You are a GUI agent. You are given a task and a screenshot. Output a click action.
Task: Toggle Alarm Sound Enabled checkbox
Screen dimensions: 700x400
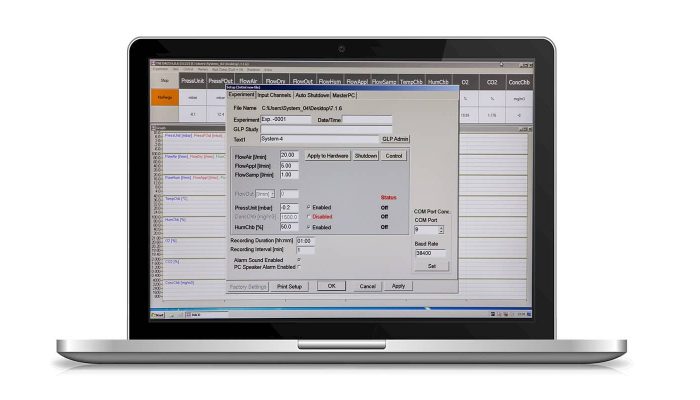(x=299, y=259)
